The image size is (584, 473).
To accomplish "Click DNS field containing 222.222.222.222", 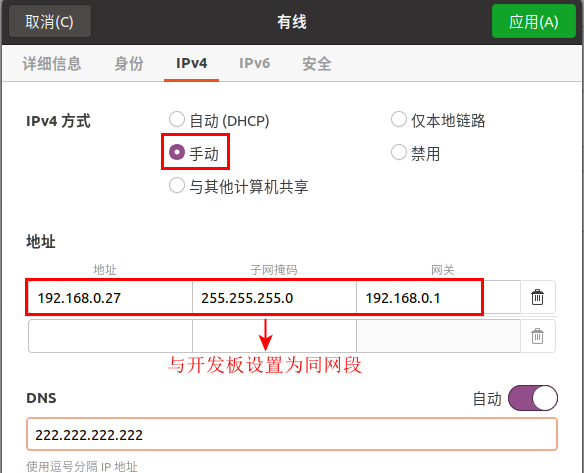I will (x=292, y=434).
